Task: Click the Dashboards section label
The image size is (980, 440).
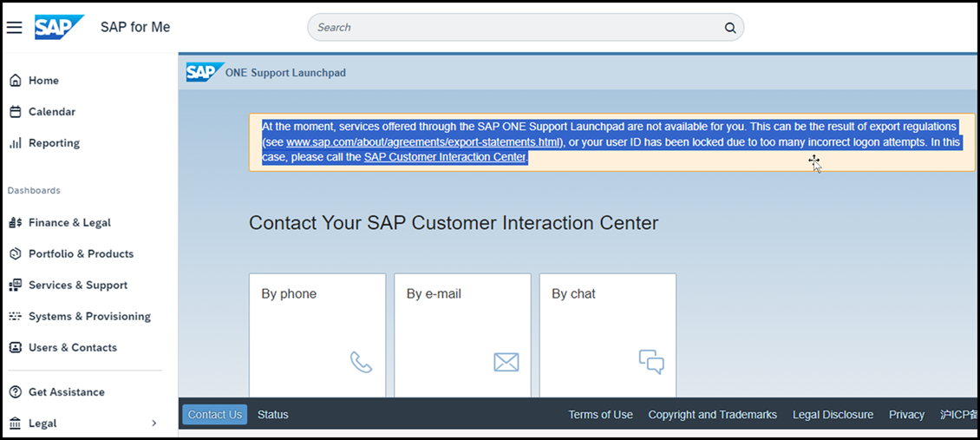Action: pos(34,190)
